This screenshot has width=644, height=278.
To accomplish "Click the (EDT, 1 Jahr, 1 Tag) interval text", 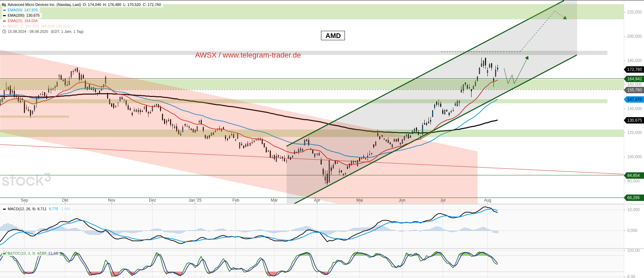I will coord(67,32).
